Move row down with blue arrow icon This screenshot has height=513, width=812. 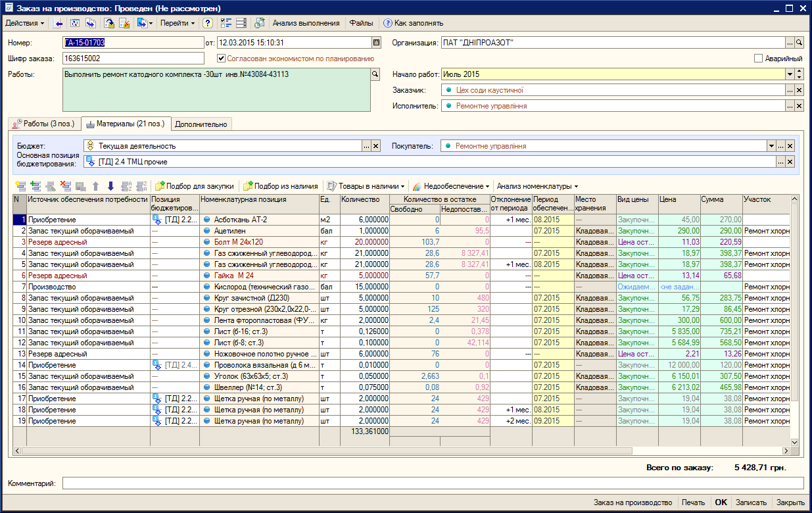110,186
